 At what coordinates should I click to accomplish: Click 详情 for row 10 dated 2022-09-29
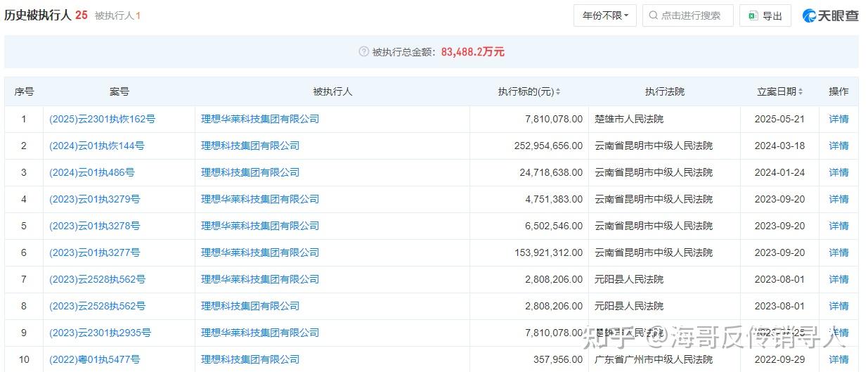tap(838, 359)
